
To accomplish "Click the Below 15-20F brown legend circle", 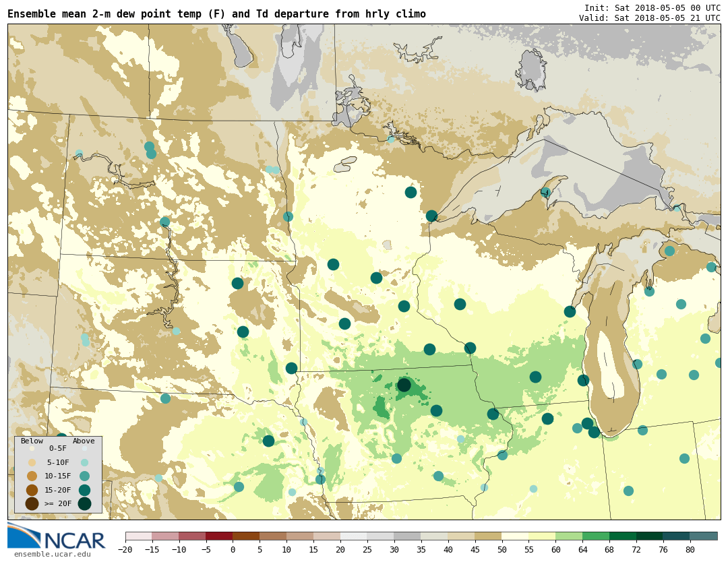I will tap(32, 490).
